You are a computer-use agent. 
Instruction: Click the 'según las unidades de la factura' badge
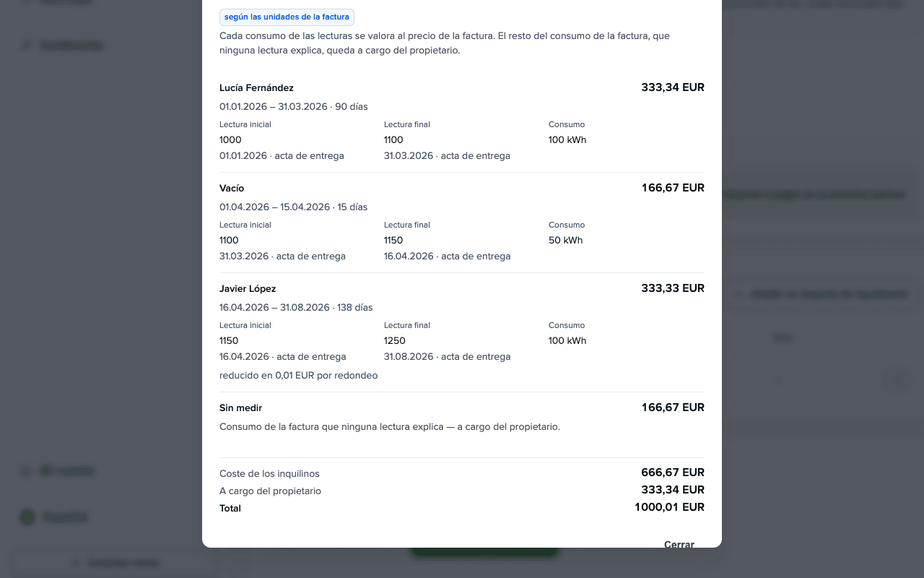pos(287,17)
